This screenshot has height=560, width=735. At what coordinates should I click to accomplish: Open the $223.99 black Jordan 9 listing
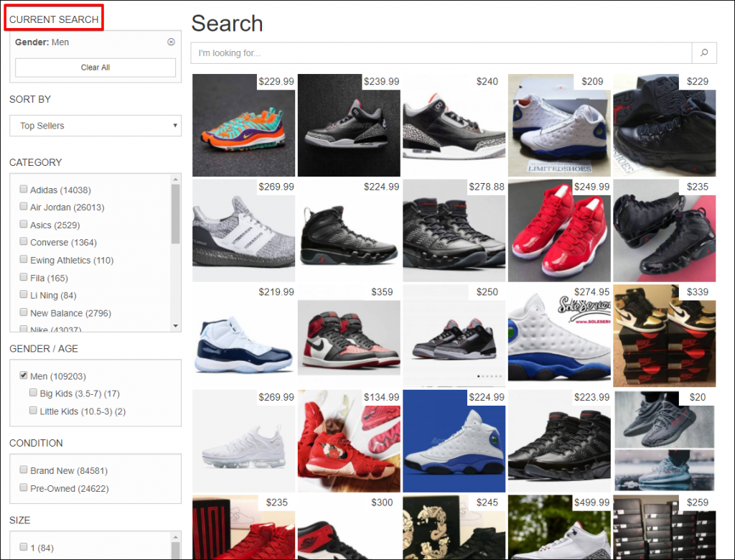pos(559,441)
